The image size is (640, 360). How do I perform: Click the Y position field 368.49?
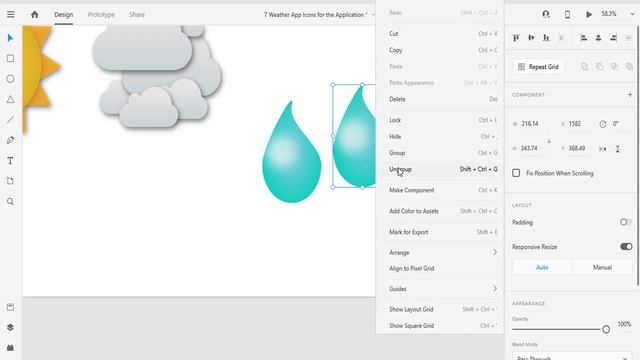pyautogui.click(x=577, y=148)
